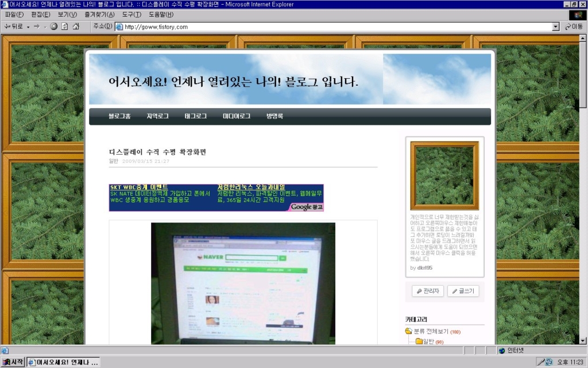Open the post title 디스플레이 수직 수평 확장화면
Viewport: 588px width, 368px height.
click(x=157, y=152)
